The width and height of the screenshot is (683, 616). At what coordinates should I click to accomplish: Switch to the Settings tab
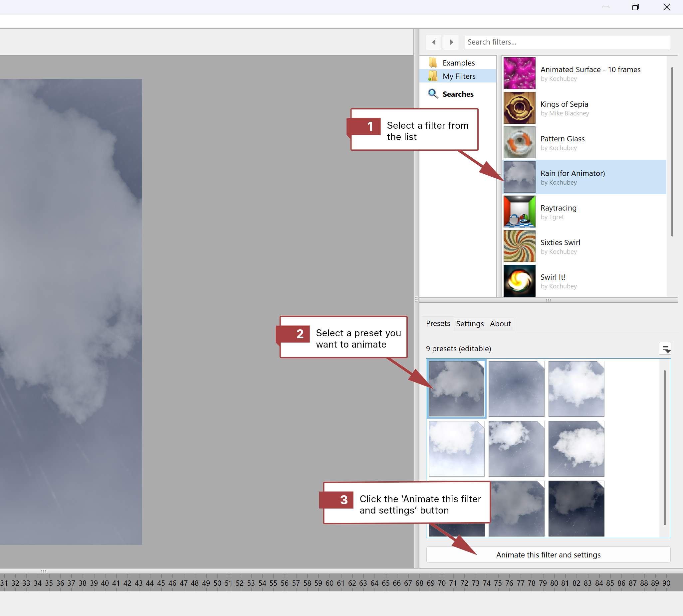coord(470,324)
